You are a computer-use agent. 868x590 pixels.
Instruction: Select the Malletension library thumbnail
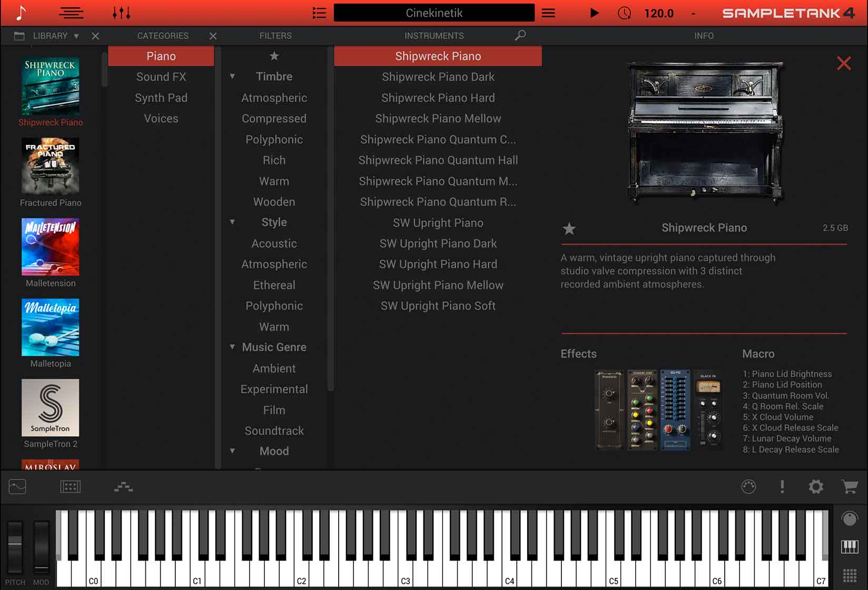point(51,247)
